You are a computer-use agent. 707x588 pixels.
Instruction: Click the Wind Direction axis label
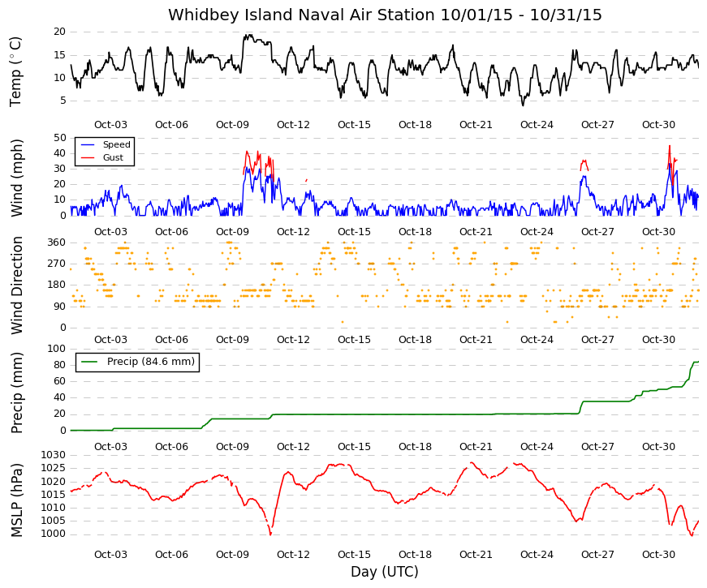pos(15,285)
